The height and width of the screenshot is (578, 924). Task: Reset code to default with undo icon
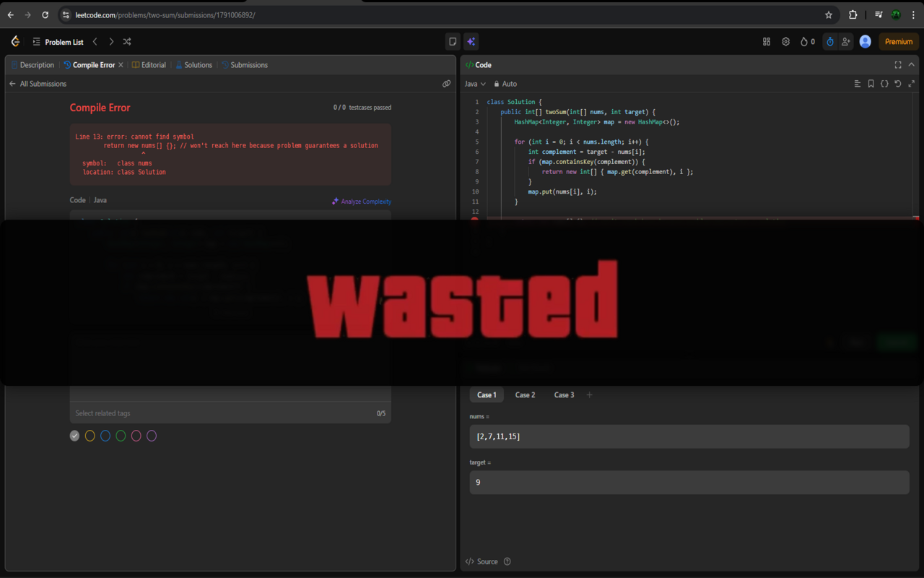pos(898,84)
